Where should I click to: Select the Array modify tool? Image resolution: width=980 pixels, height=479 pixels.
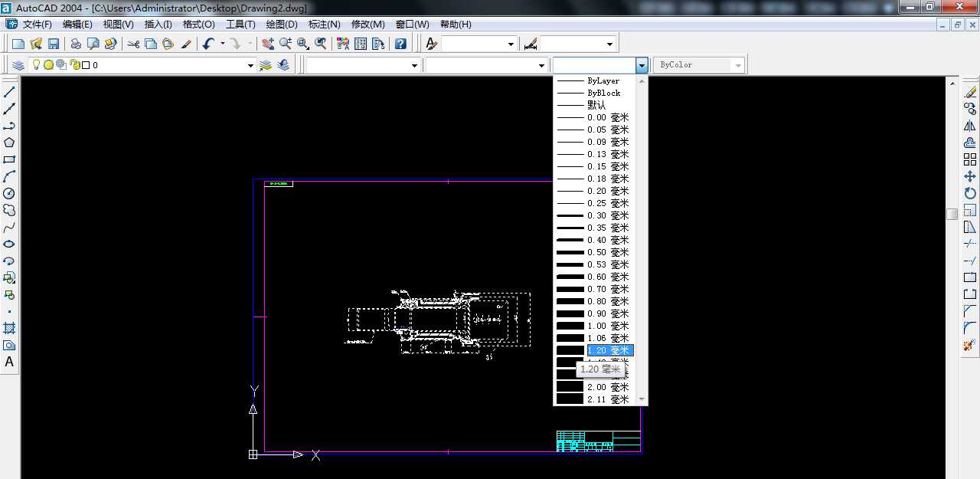coord(970,159)
